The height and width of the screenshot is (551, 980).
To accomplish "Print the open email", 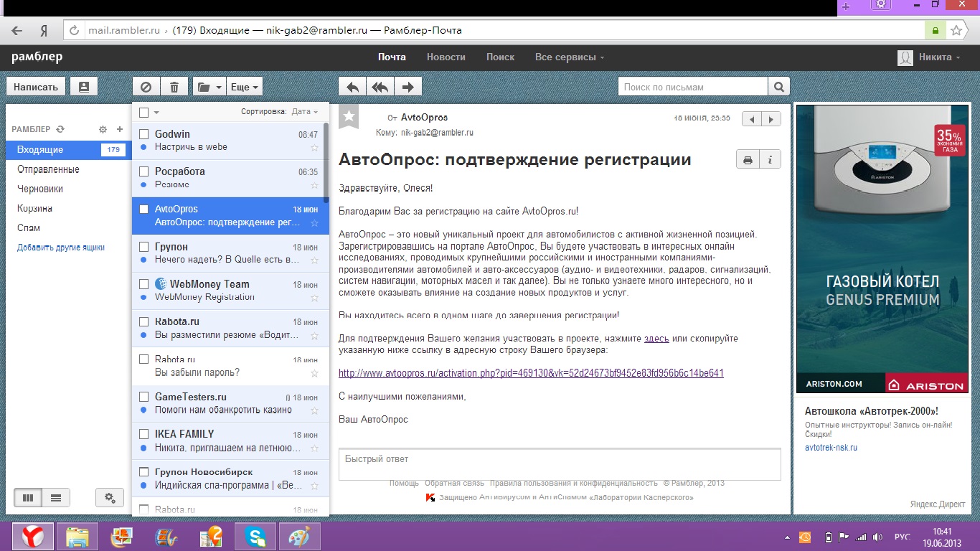I will pyautogui.click(x=748, y=160).
